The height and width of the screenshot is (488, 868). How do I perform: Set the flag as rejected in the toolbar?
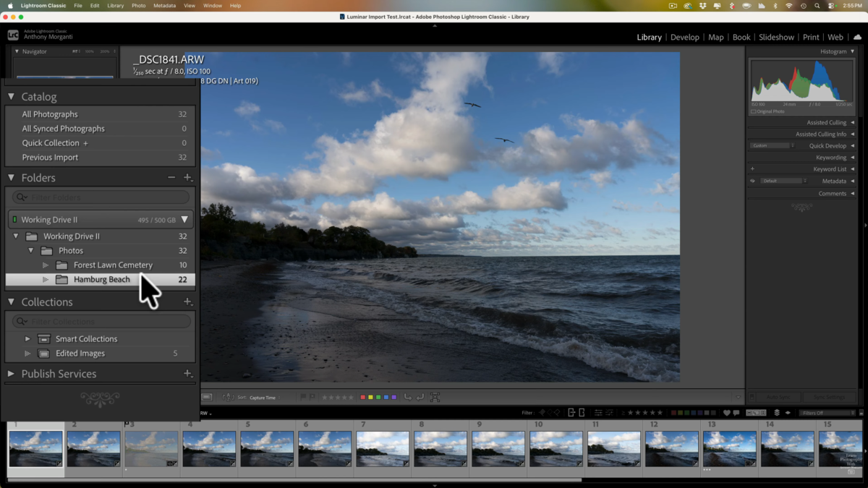[x=312, y=398]
